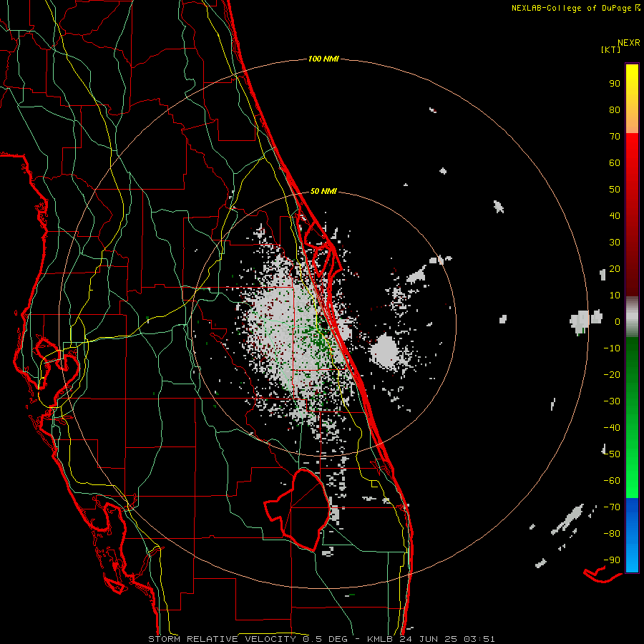Select the -10 value on velocity scale
Image resolution: width=644 pixels, height=644 pixels.
click(x=612, y=348)
